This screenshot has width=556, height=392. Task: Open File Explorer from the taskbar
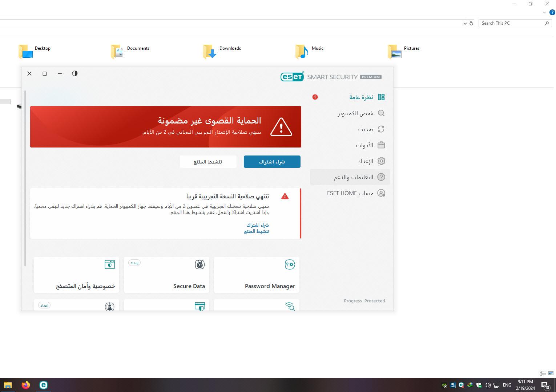(8, 385)
